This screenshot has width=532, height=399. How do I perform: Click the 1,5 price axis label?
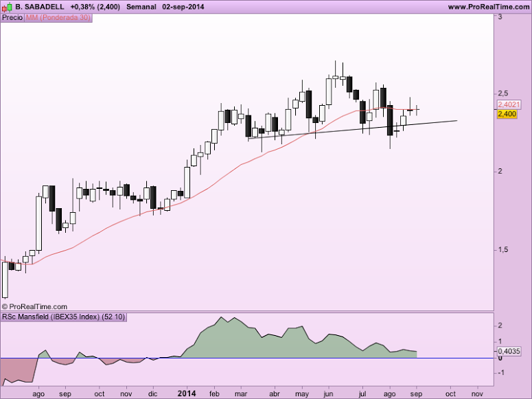coord(503,249)
